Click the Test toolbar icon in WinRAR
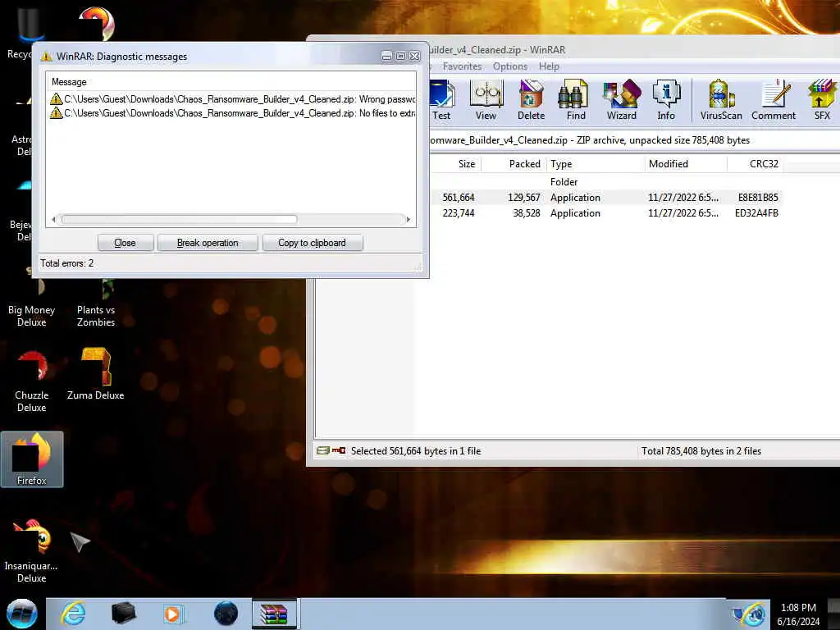The width and height of the screenshot is (840, 630). pos(442,99)
